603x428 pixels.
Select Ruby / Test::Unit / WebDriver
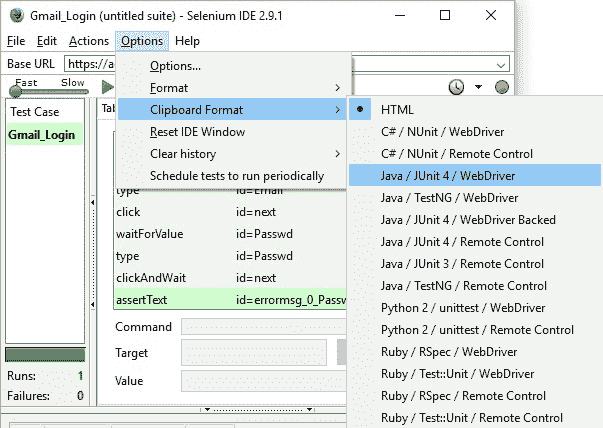(475, 373)
